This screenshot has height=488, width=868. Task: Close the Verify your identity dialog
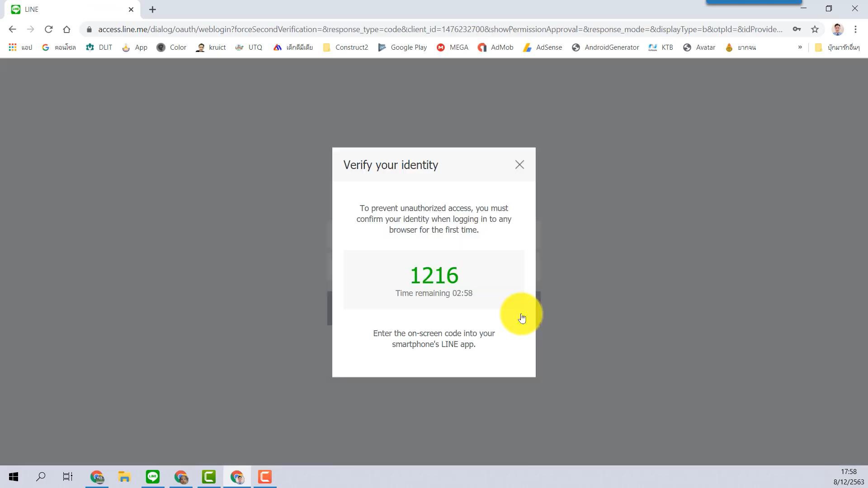(x=519, y=165)
